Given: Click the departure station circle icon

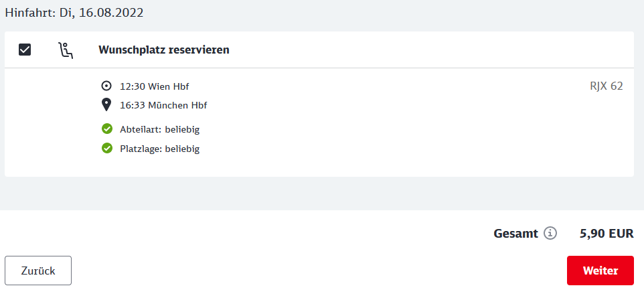Looking at the screenshot, I should (x=106, y=86).
